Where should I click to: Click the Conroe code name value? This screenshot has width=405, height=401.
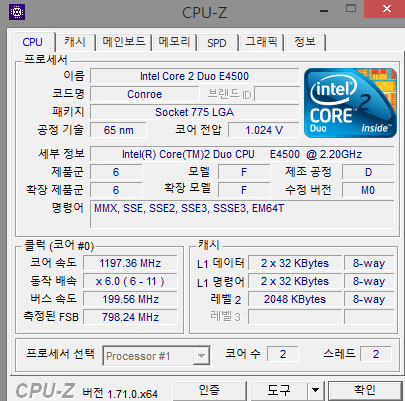click(x=145, y=94)
